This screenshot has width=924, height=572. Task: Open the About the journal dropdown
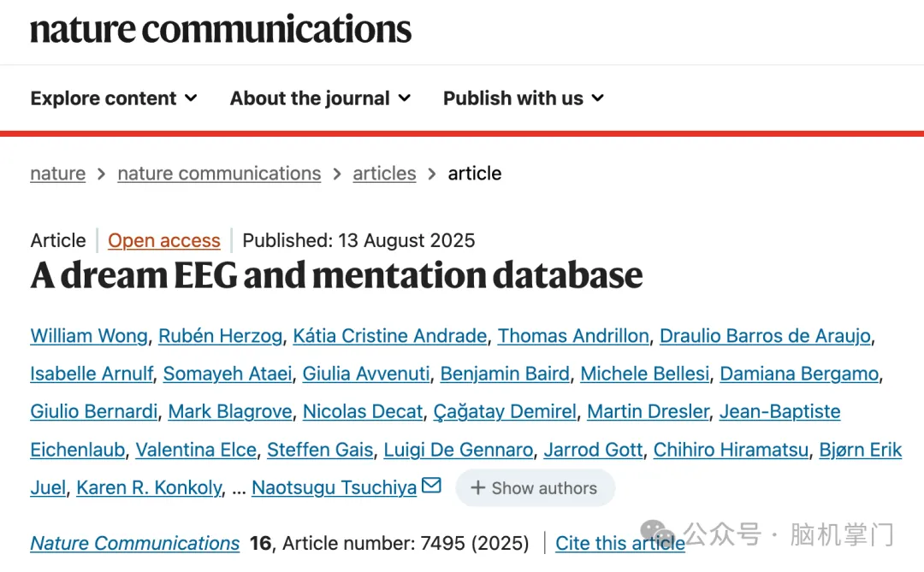point(320,98)
